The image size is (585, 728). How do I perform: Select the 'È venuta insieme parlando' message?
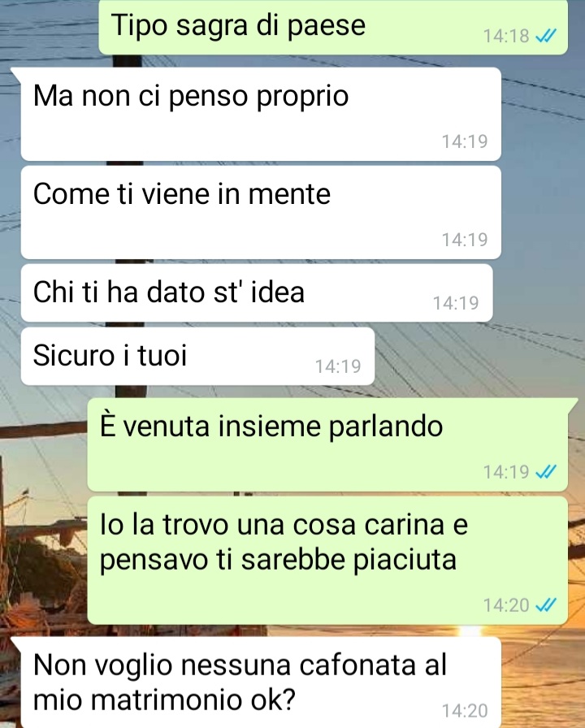[x=327, y=444]
